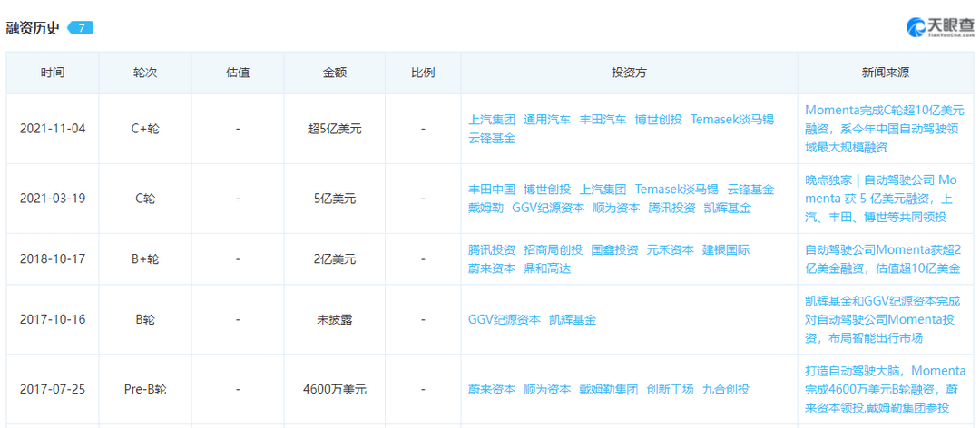Click the 轮次 column header

145,73
